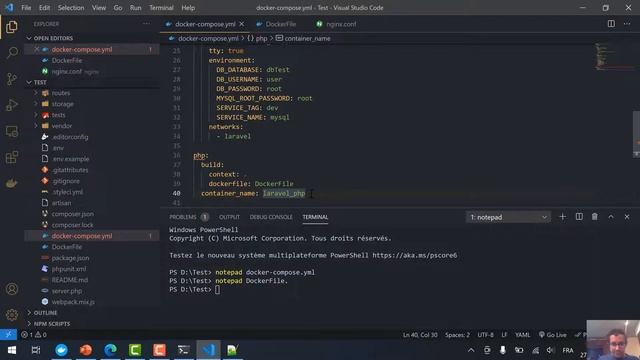640x360 pixels.
Task: Open editor More Actions menu
Action: 627,24
